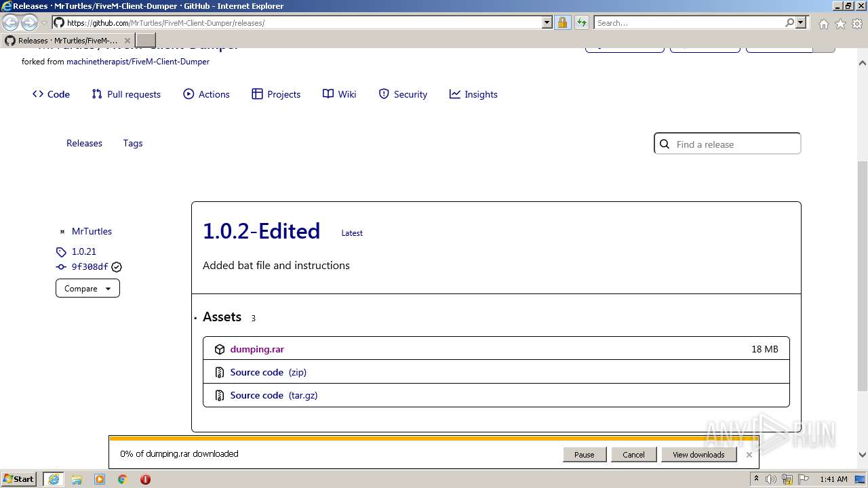868x488 pixels.
Task: Click the refresh icon beside address bar
Action: pos(581,22)
